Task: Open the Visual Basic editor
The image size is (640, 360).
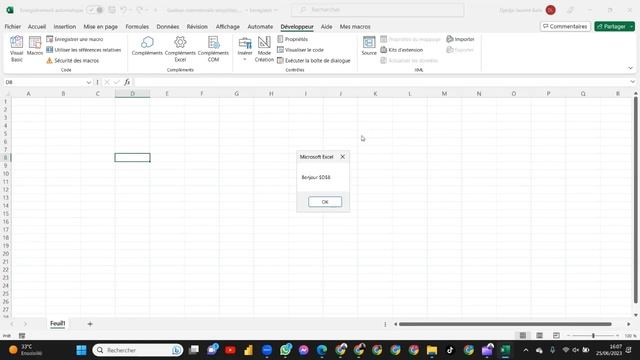Action: click(x=16, y=49)
